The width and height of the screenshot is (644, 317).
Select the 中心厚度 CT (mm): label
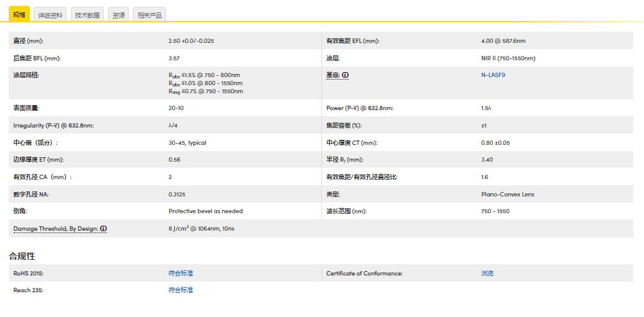[x=352, y=142]
